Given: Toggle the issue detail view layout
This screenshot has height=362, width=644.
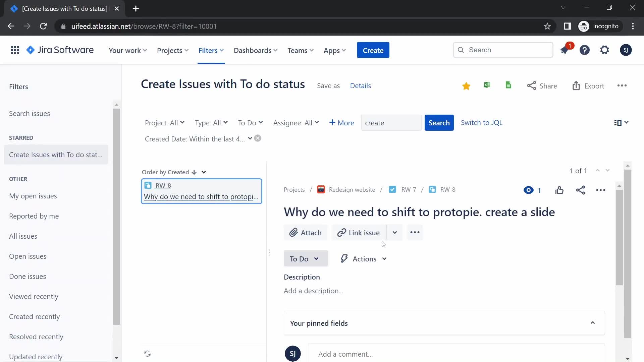Looking at the screenshot, I should click(x=621, y=122).
